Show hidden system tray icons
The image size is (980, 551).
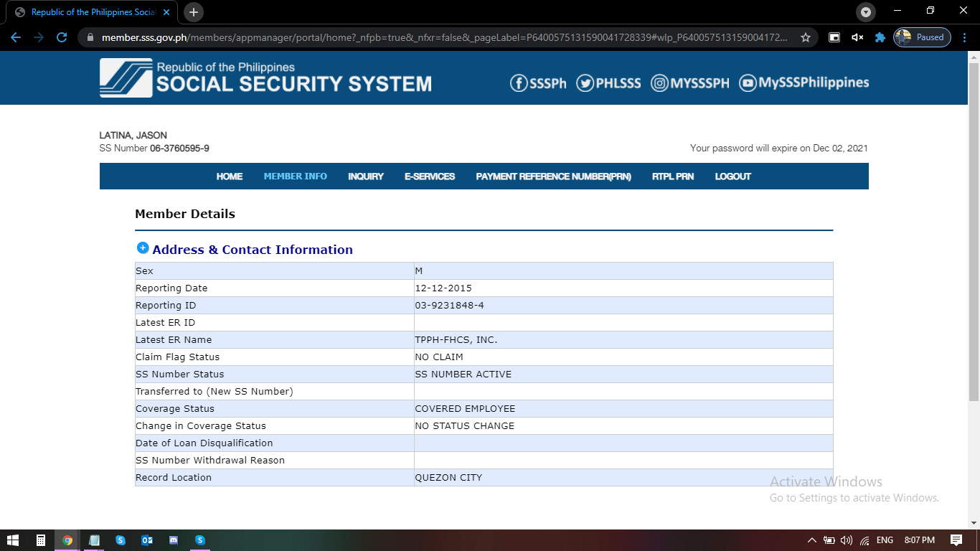(x=811, y=540)
